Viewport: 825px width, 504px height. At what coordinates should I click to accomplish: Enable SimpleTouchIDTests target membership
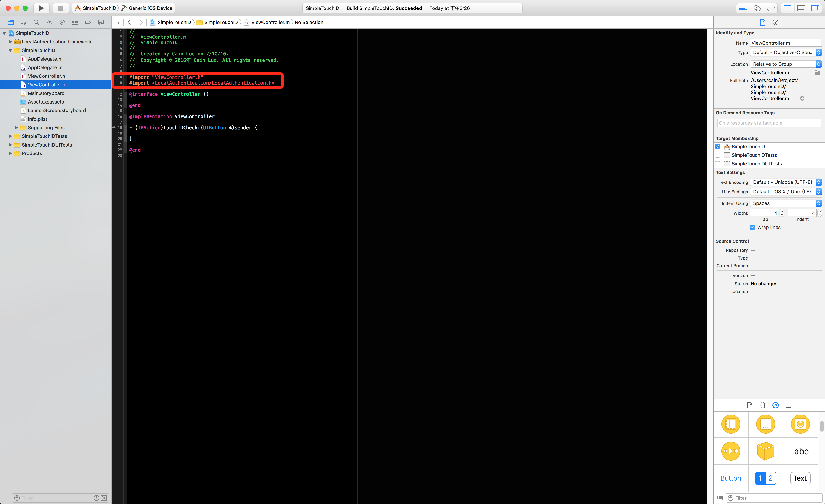click(718, 155)
